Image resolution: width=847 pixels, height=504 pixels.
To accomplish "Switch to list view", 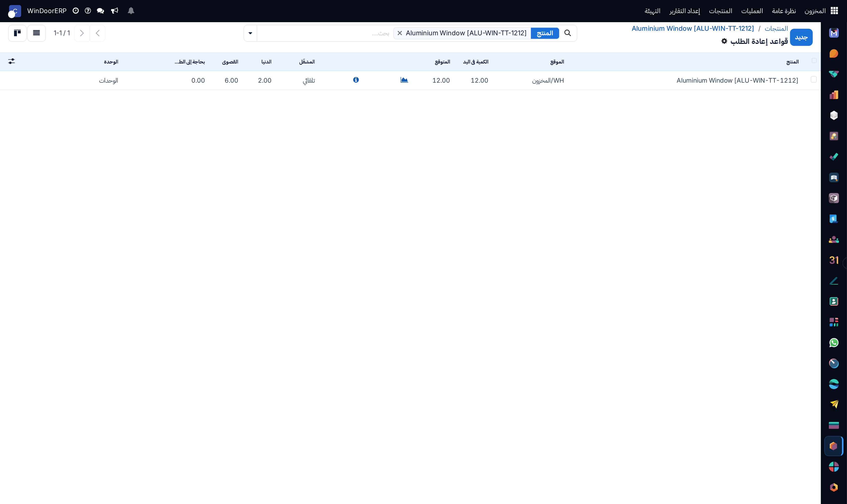I will [36, 33].
